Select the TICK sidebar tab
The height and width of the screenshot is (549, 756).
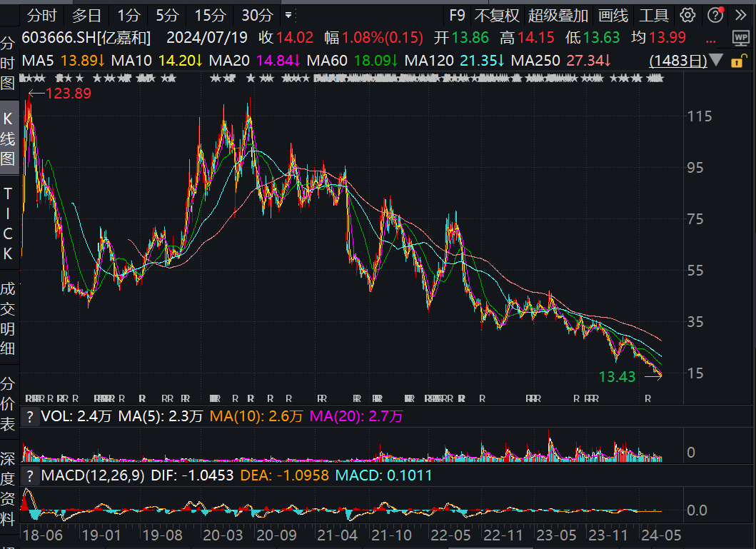point(8,223)
